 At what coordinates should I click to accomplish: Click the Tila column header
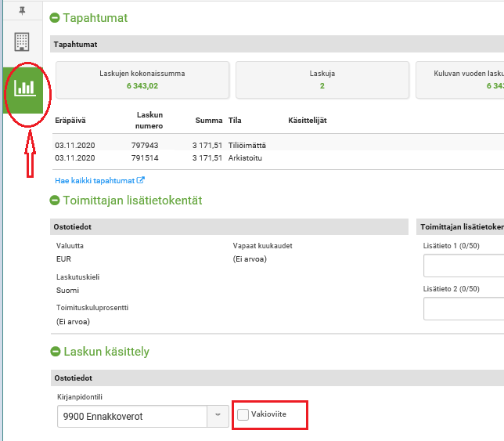235,120
